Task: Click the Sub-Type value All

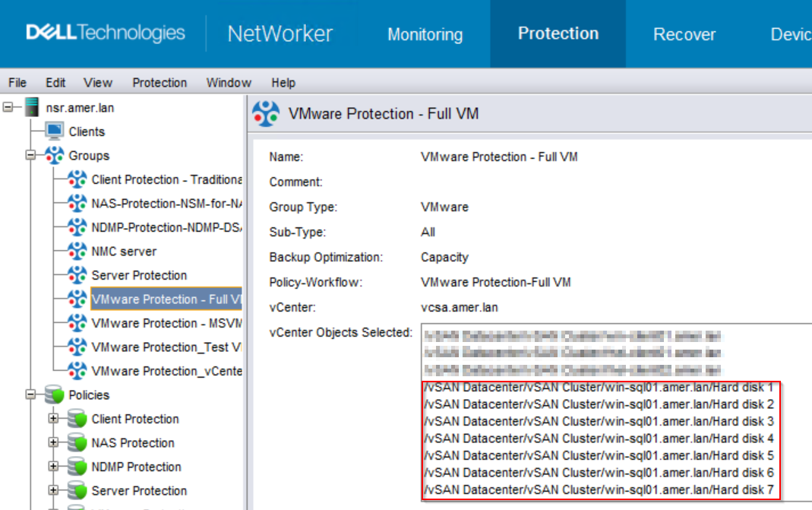Action: point(428,232)
